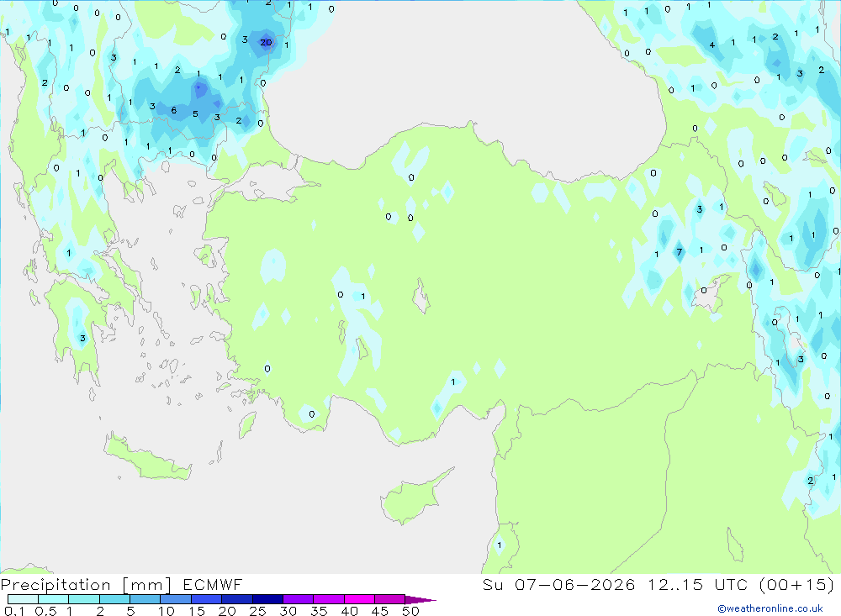The width and height of the screenshot is (841, 616).
Task: Click the legend label '15'
Action: [197, 611]
